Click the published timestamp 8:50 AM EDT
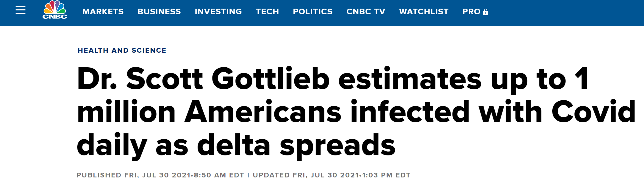Screen dimensions: 644x181 coord(219,175)
